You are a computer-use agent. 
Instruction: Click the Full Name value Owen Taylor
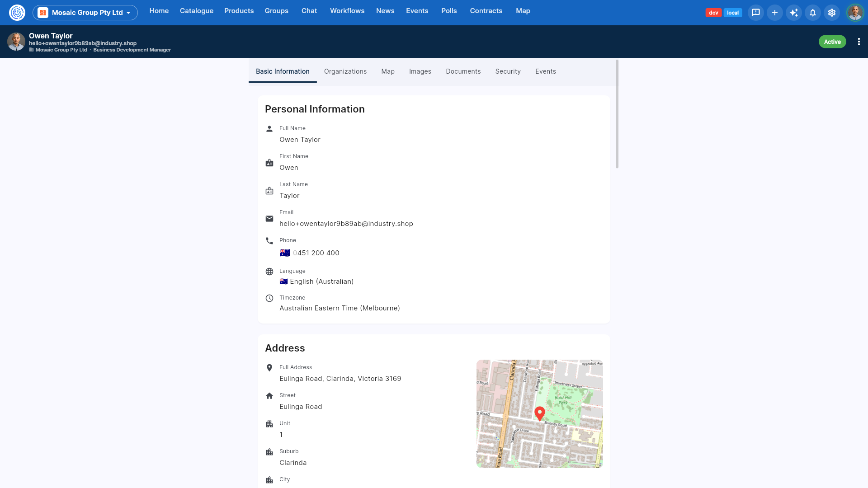tap(300, 140)
